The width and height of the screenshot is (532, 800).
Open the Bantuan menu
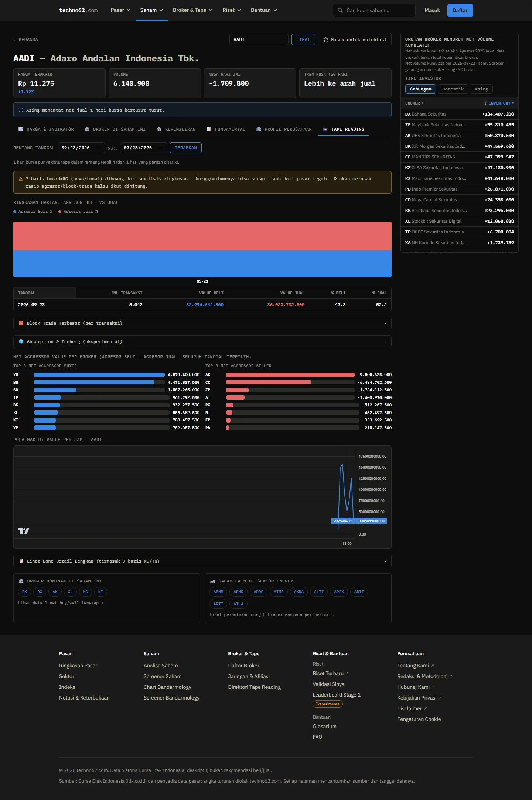pyautogui.click(x=264, y=10)
